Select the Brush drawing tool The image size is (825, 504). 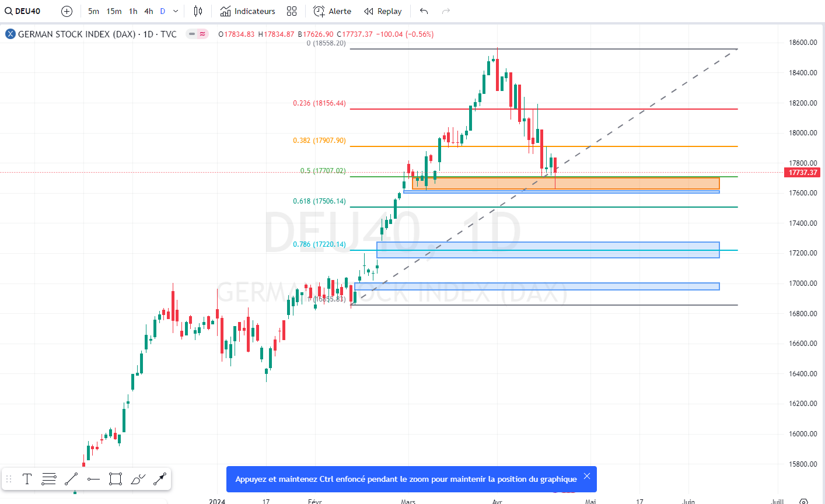[138, 480]
